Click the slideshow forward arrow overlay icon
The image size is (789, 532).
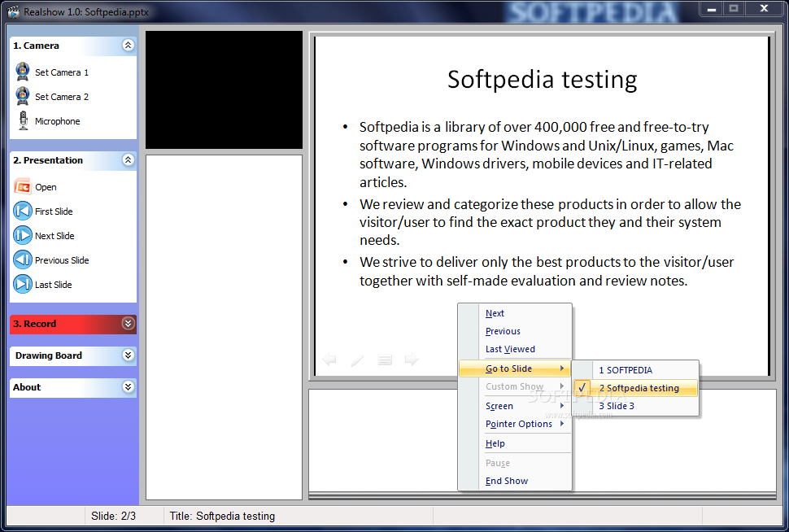(x=412, y=359)
